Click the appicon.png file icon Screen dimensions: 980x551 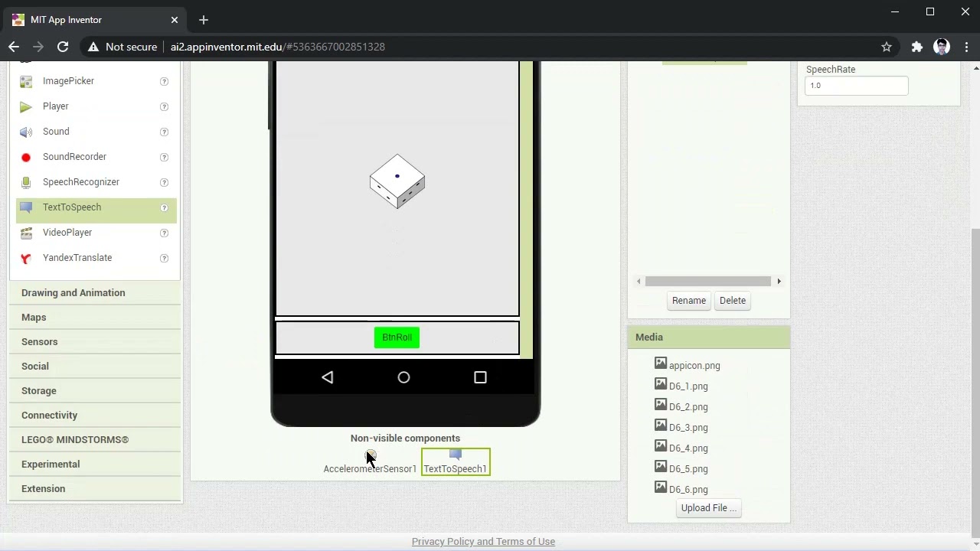[x=661, y=364]
